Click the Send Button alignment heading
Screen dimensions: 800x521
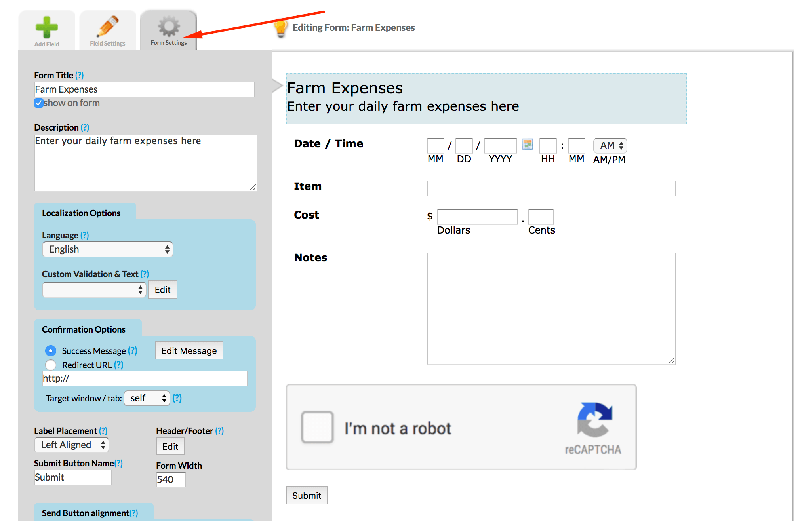(x=85, y=513)
